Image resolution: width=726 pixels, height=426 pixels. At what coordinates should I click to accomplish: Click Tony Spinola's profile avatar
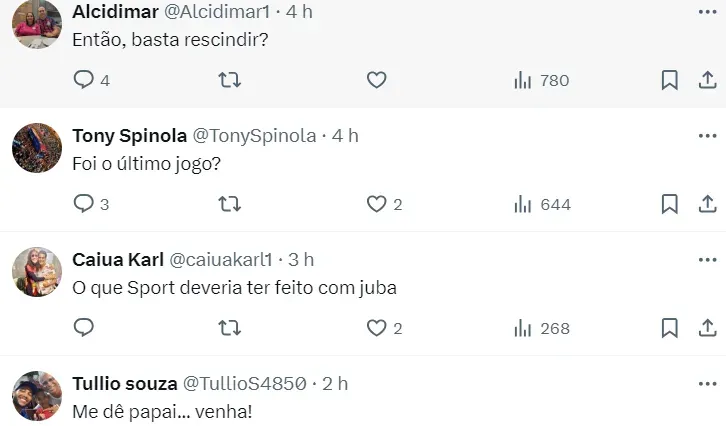pos(37,148)
